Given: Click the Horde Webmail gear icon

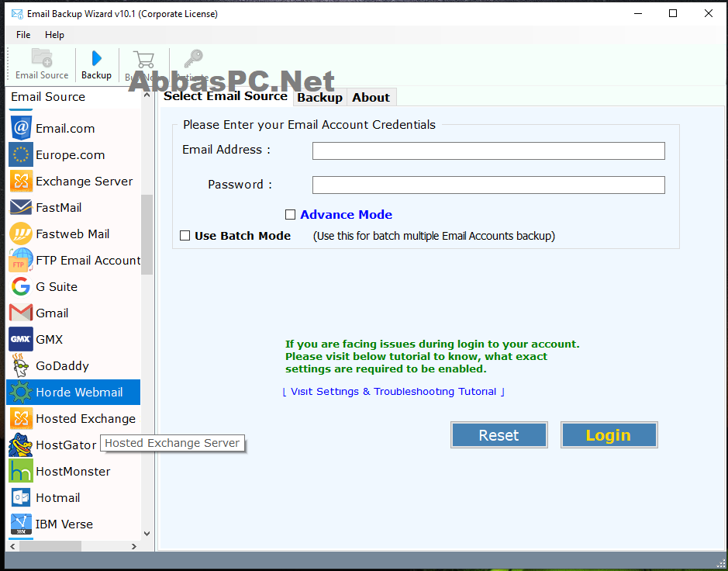Looking at the screenshot, I should click(21, 392).
